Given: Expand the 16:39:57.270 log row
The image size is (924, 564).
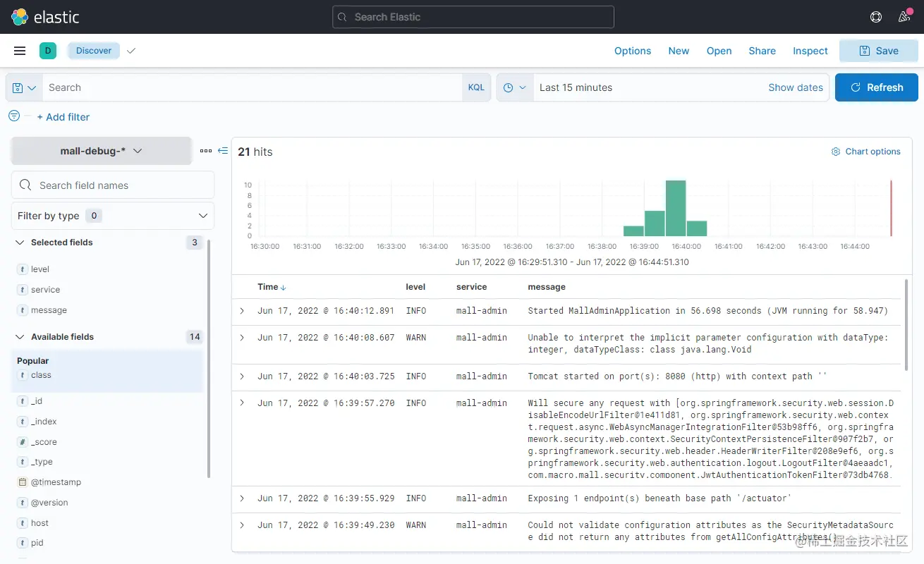Looking at the screenshot, I should [242, 403].
